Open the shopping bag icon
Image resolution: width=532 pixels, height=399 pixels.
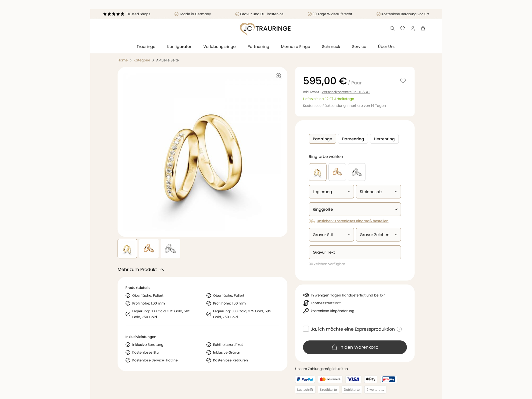(x=423, y=29)
